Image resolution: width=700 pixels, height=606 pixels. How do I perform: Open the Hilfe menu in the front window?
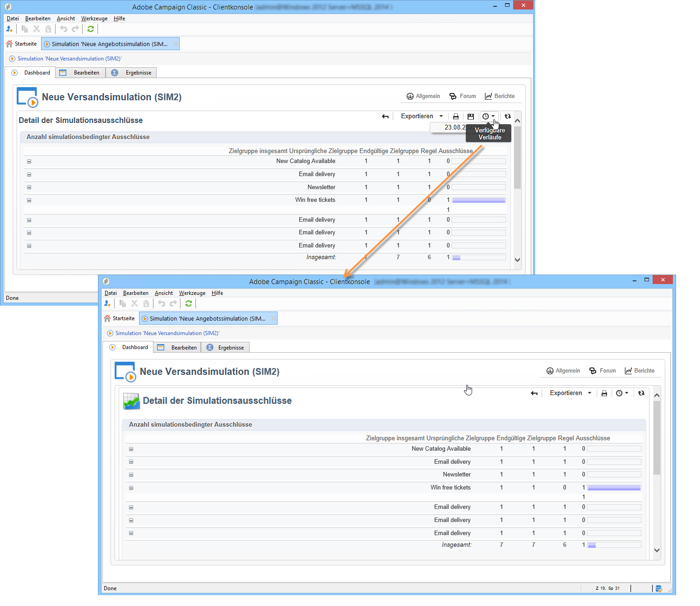pos(218,293)
